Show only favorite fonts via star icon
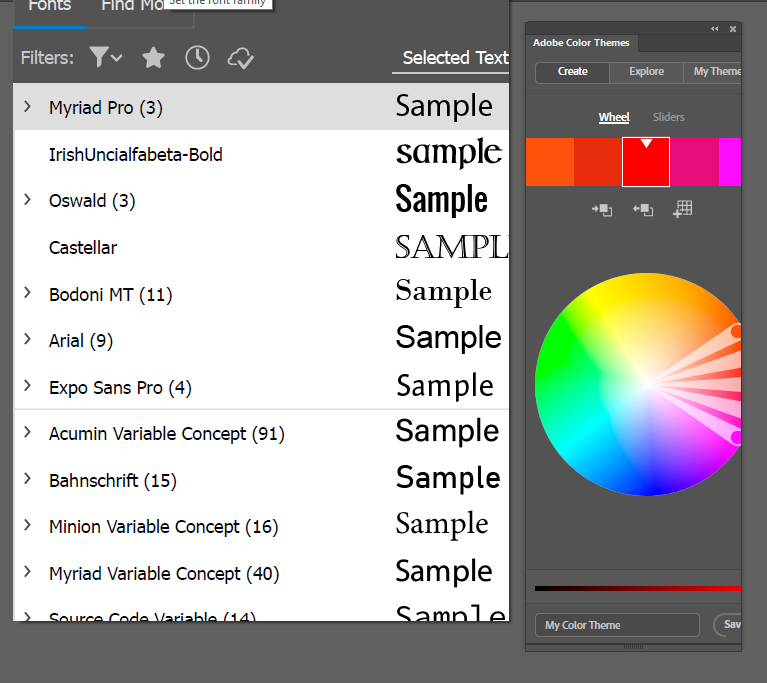 [x=153, y=58]
